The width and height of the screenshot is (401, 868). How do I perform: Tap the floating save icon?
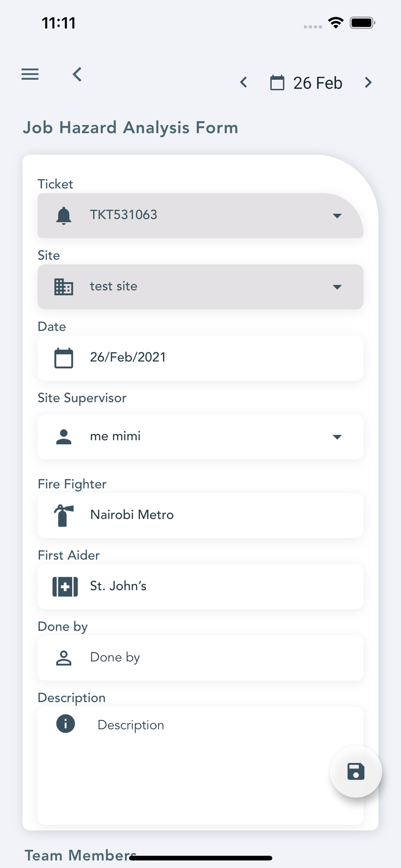click(356, 772)
